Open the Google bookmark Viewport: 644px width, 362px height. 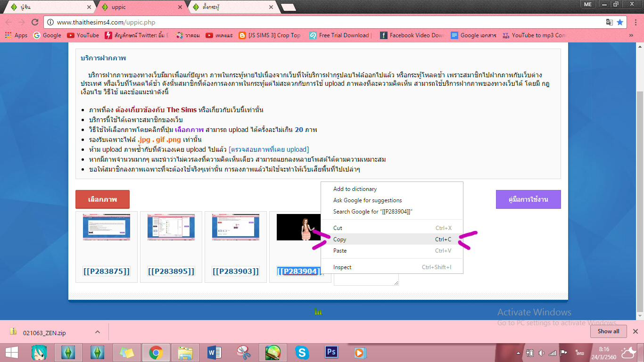pyautogui.click(x=47, y=35)
